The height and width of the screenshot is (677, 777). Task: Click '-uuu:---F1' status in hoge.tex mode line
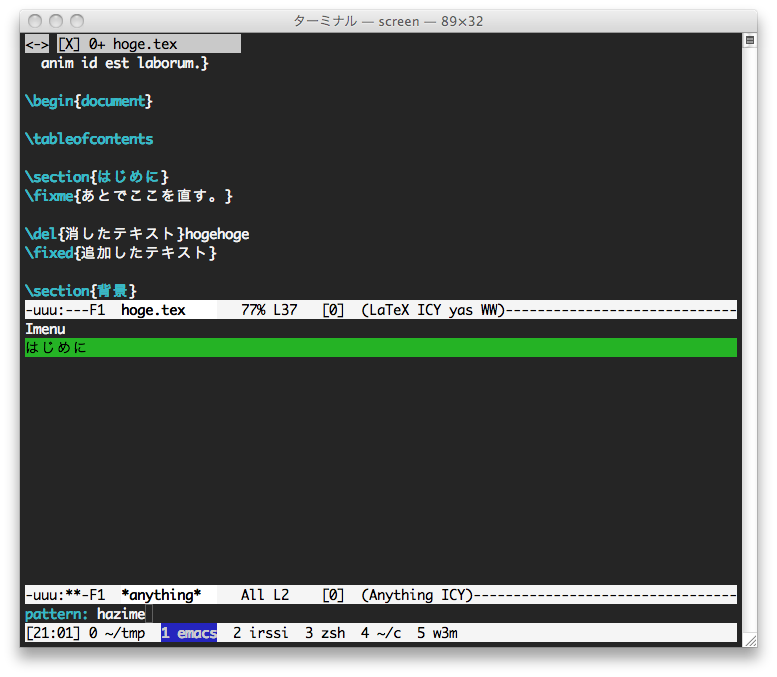click(65, 310)
